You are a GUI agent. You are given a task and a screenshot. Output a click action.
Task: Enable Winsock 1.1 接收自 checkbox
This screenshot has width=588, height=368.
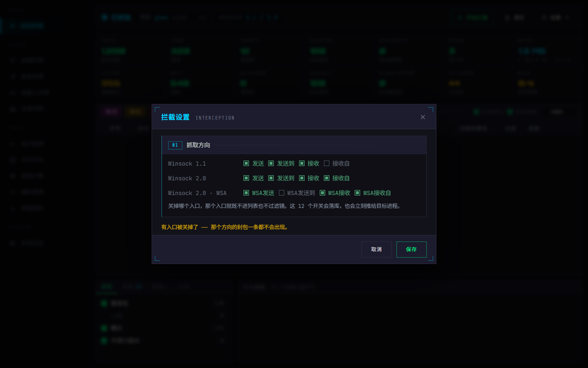pos(327,163)
